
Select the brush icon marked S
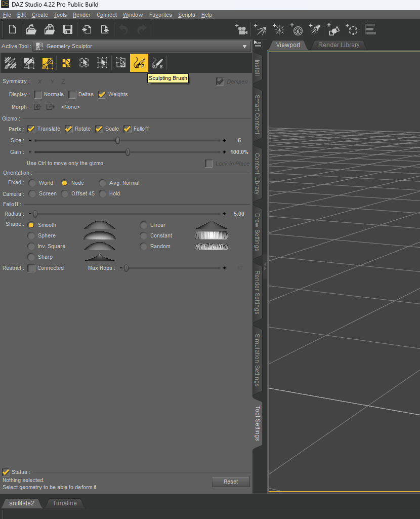(157, 63)
